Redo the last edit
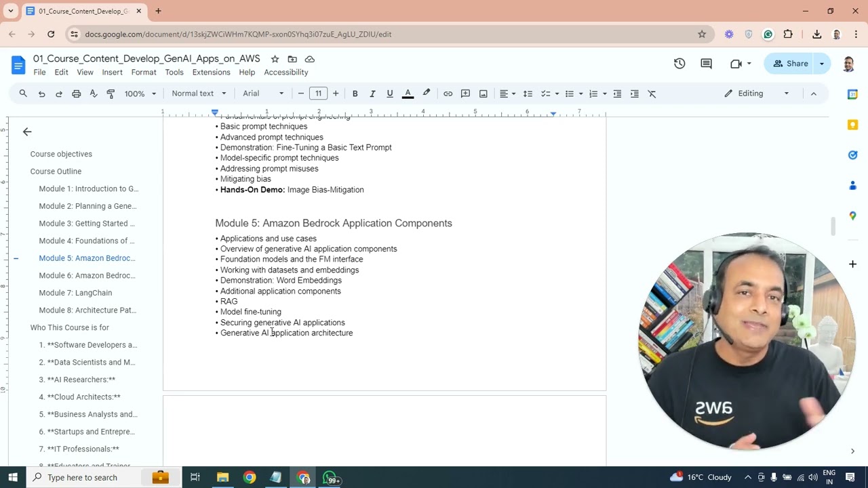The width and height of the screenshot is (868, 488). (59, 94)
